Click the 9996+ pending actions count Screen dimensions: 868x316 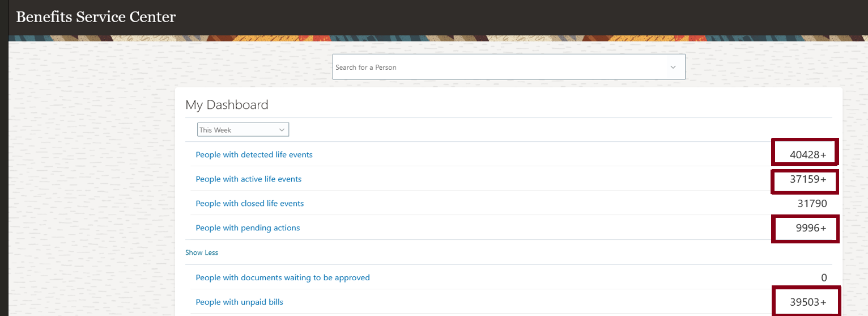coord(811,228)
